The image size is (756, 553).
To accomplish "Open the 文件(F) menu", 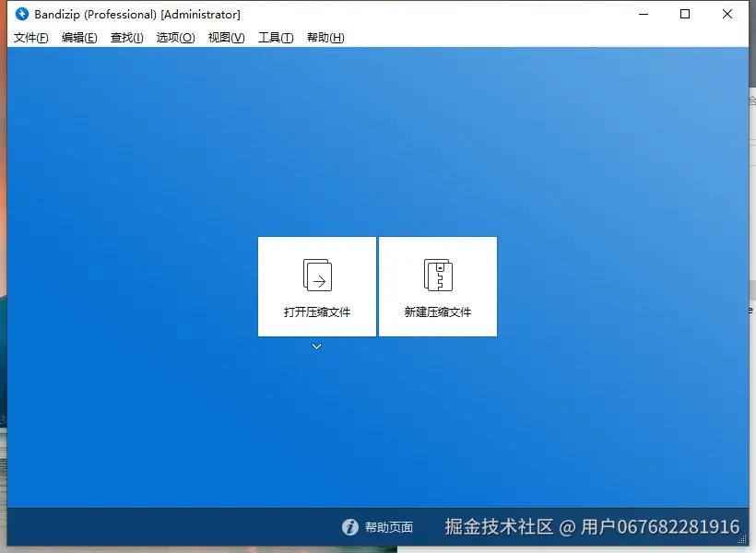I will click(30, 38).
